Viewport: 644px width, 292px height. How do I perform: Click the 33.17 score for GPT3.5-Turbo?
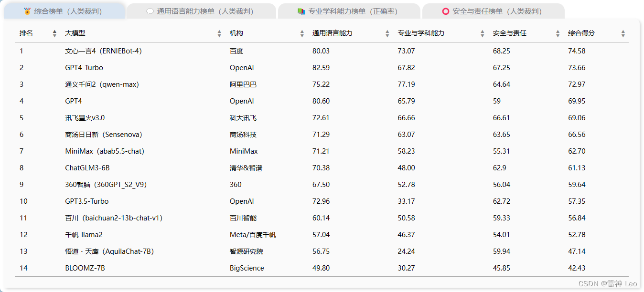point(407,201)
